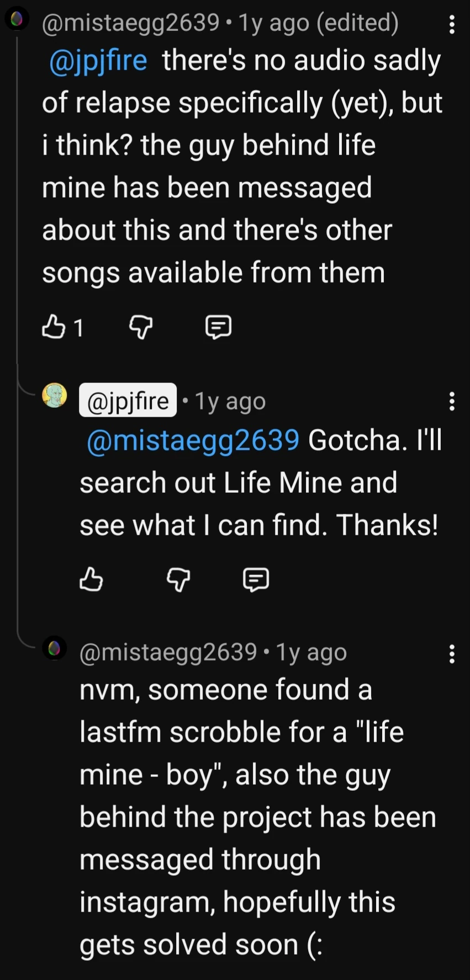Open the highlighted @jpjfire username badge
Viewport: 470px width, 980px height.
point(128,401)
